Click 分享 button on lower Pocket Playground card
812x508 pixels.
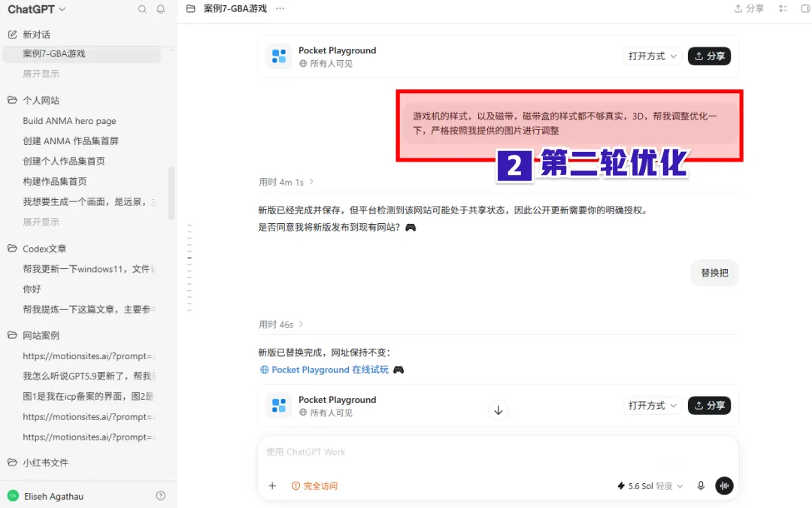709,406
